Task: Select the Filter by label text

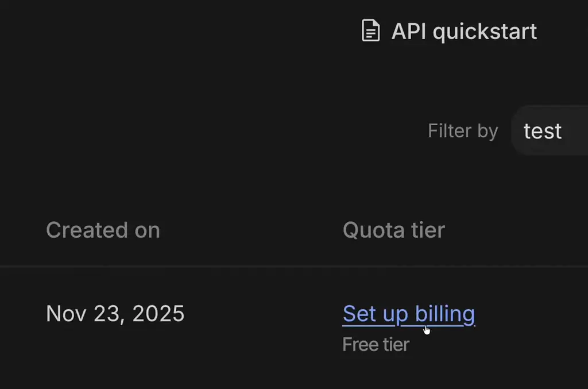Action: point(463,130)
